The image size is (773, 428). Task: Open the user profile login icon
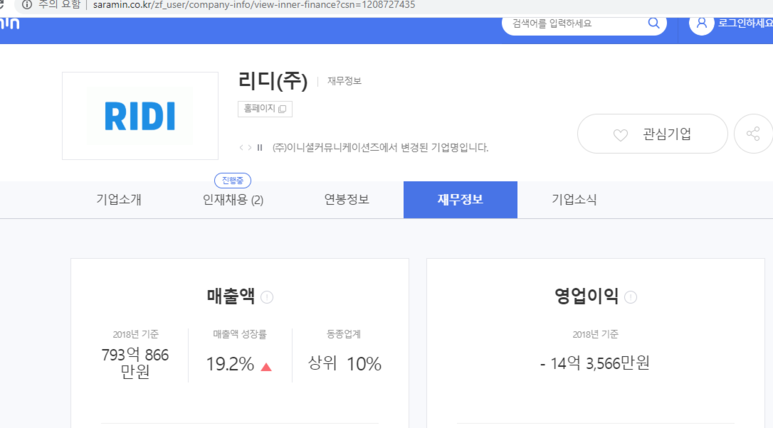pos(702,23)
